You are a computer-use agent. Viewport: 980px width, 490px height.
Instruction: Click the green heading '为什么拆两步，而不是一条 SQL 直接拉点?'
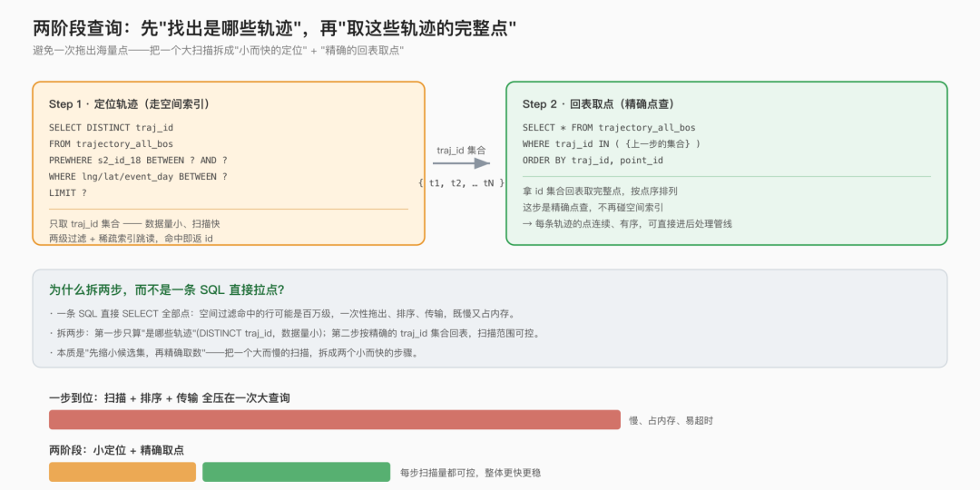click(168, 290)
